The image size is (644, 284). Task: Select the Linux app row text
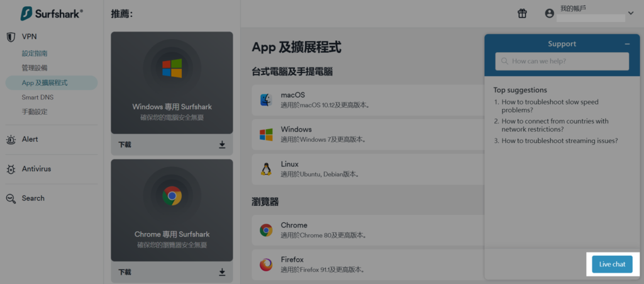pyautogui.click(x=320, y=169)
